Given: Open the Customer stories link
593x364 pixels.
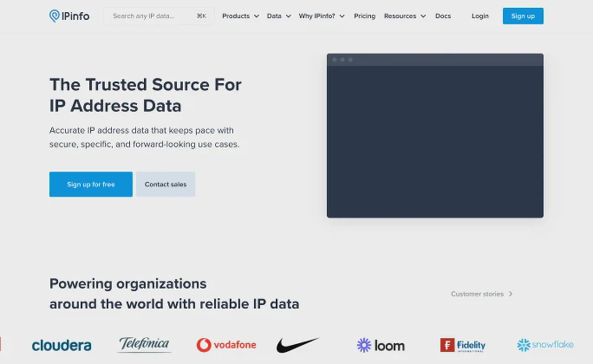Looking at the screenshot, I should (481, 294).
